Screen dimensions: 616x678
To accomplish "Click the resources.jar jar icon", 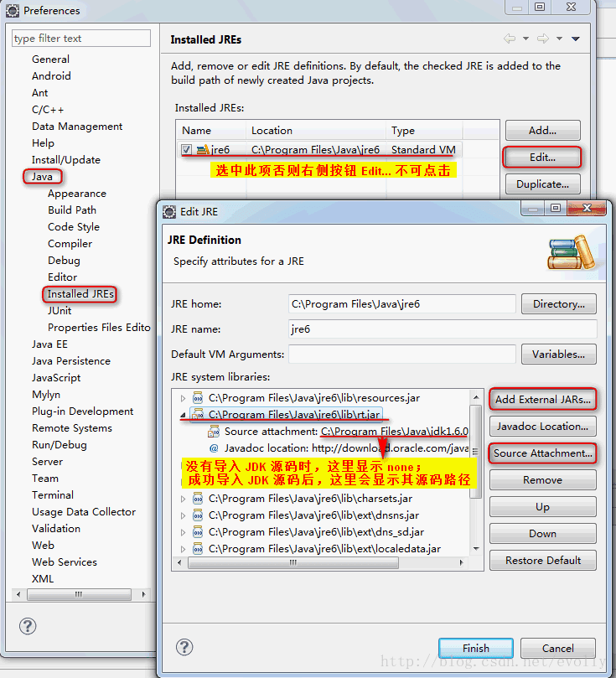I will tap(198, 398).
